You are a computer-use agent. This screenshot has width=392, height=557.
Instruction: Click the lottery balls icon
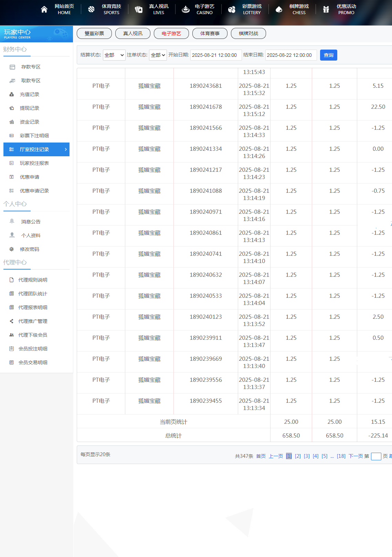pos(232,9)
